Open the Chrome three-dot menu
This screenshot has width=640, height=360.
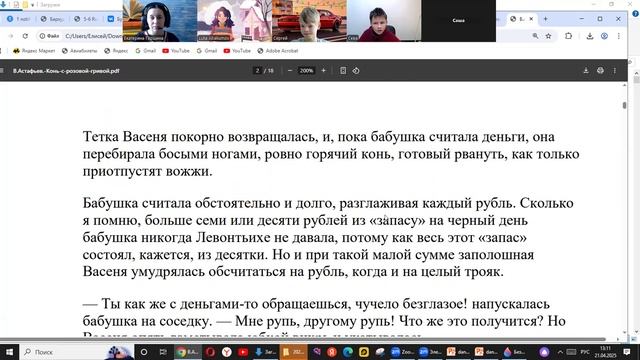point(619,36)
